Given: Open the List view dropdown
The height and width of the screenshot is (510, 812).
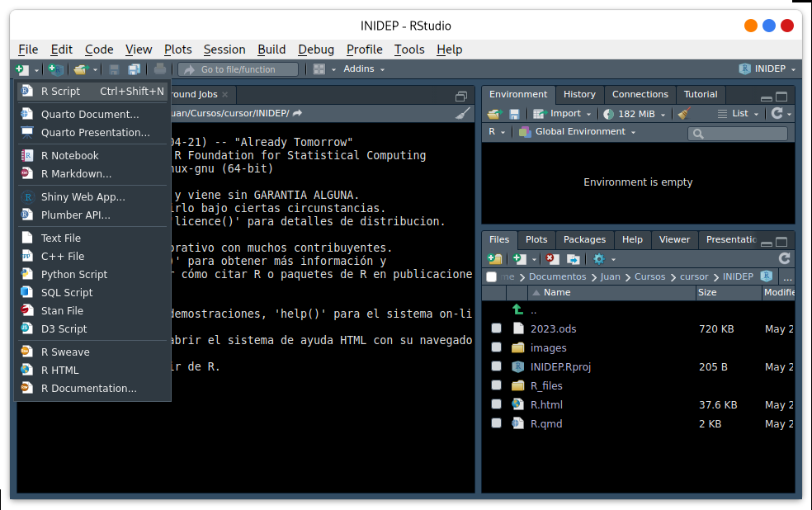Looking at the screenshot, I should click(x=738, y=113).
